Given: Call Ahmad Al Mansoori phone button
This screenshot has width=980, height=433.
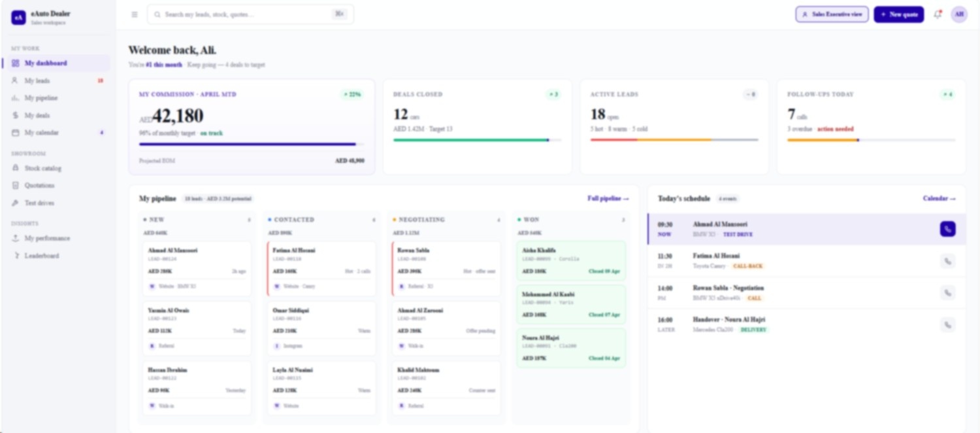Looking at the screenshot, I should (x=947, y=229).
